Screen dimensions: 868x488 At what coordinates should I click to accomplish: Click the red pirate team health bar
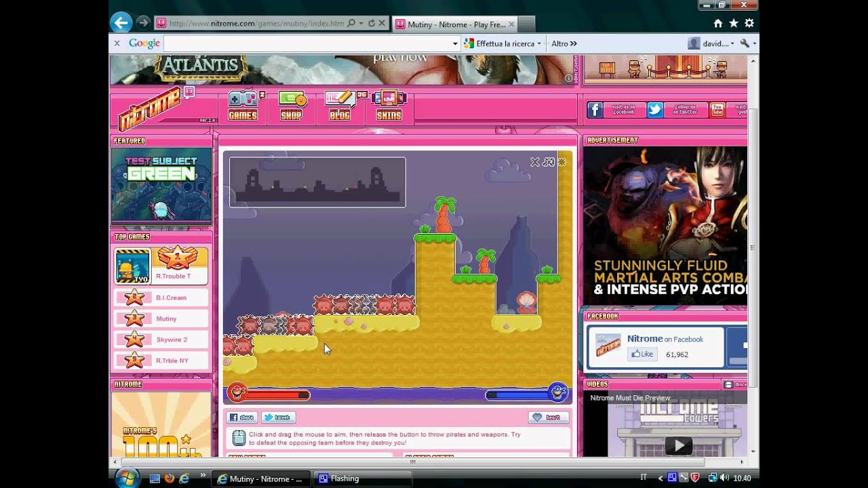269,393
